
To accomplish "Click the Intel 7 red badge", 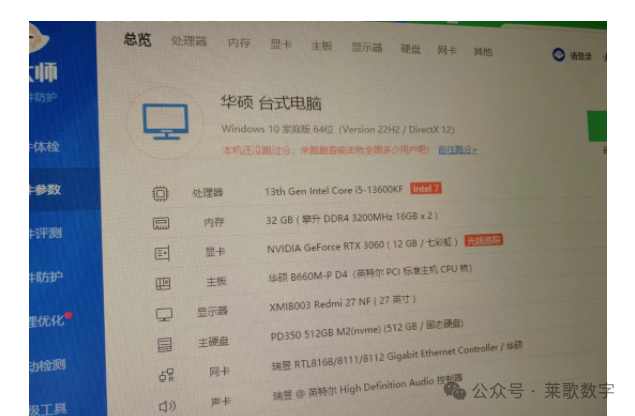I will pyautogui.click(x=426, y=188).
